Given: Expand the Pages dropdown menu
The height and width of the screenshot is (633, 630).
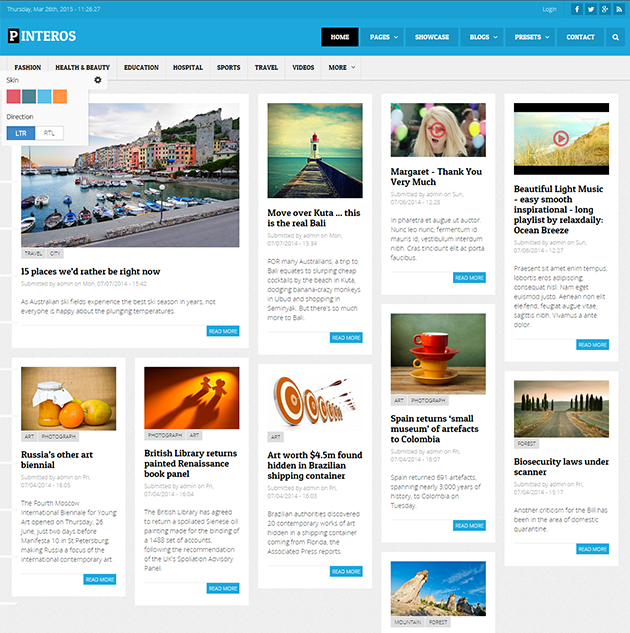Looking at the screenshot, I should click(384, 37).
